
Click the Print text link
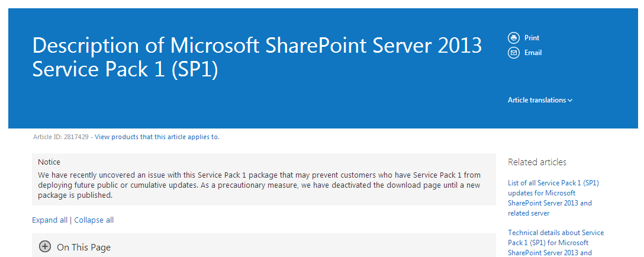(532, 38)
